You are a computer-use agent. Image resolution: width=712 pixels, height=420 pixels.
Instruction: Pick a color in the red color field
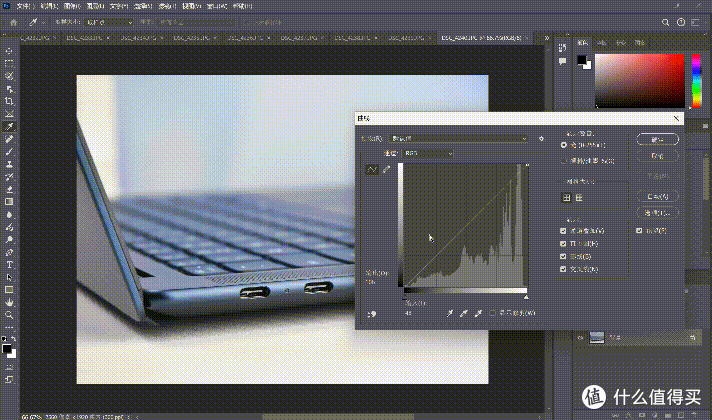639,81
